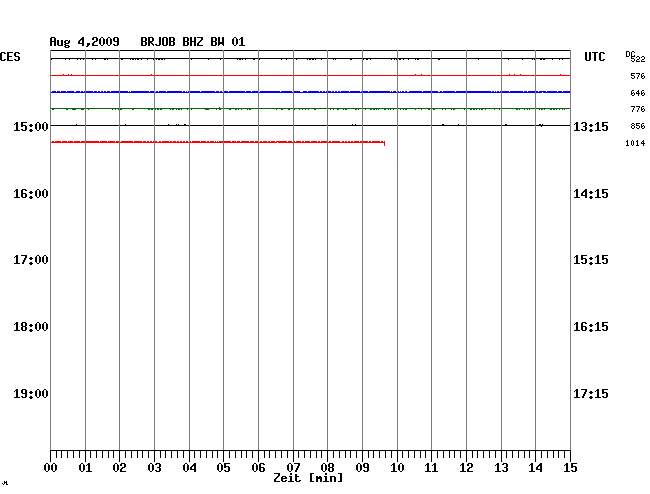Click the '17:15' UTC time label

click(591, 394)
